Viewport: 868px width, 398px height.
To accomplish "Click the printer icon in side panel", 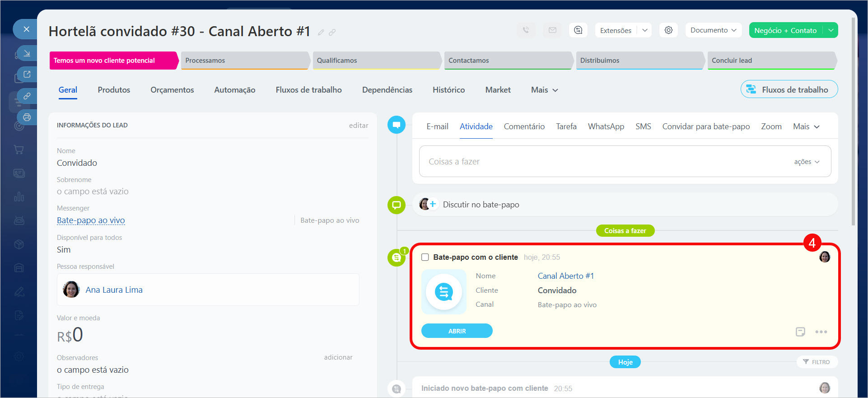I will pos(27,117).
